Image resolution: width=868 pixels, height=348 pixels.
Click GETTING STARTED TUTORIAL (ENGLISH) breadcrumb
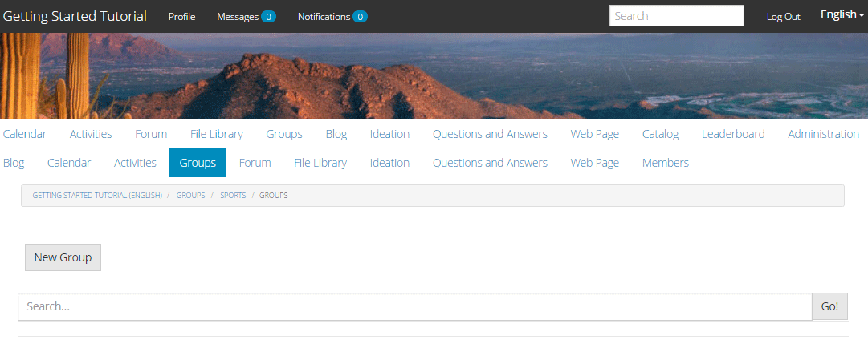pyautogui.click(x=97, y=196)
